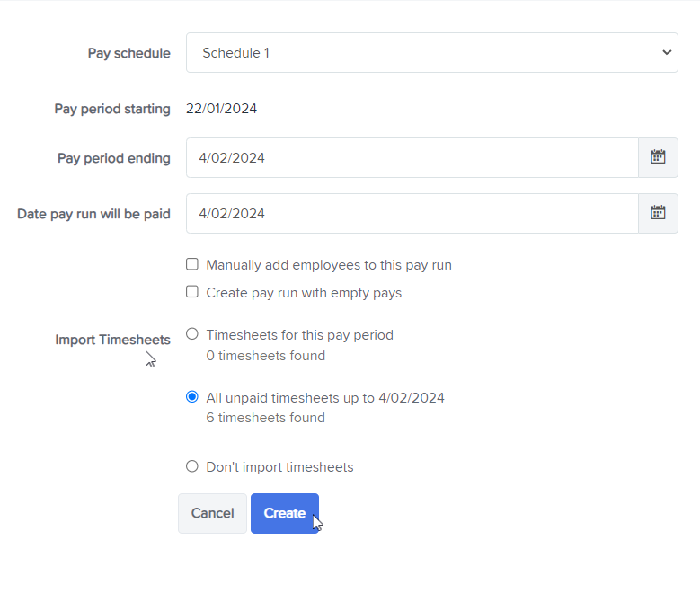Focus the Pay period ending date field
This screenshot has height=593, width=700.
coord(412,157)
